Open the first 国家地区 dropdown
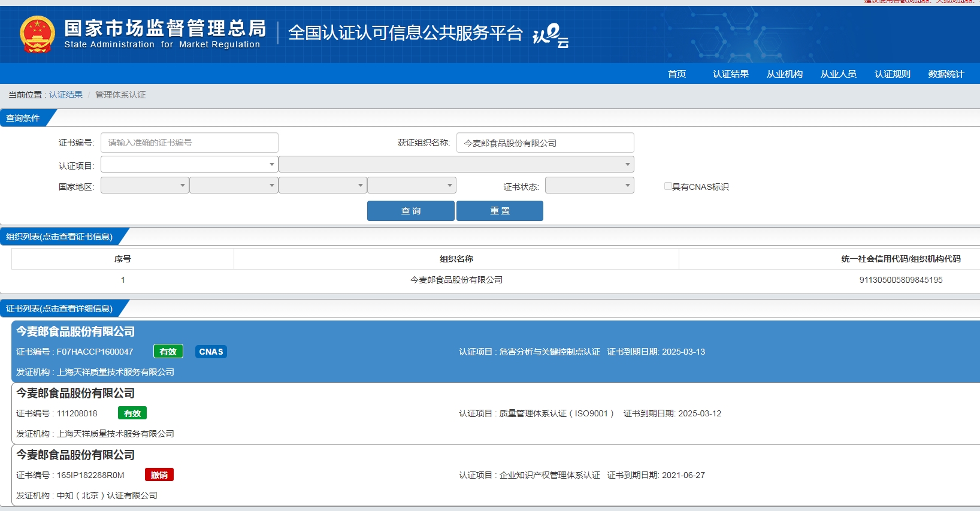This screenshot has width=980, height=511. 145,185
